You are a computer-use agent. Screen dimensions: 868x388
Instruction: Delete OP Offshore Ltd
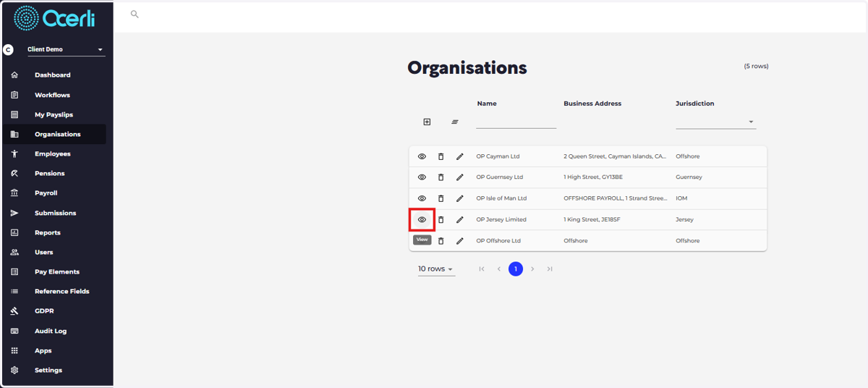(441, 240)
